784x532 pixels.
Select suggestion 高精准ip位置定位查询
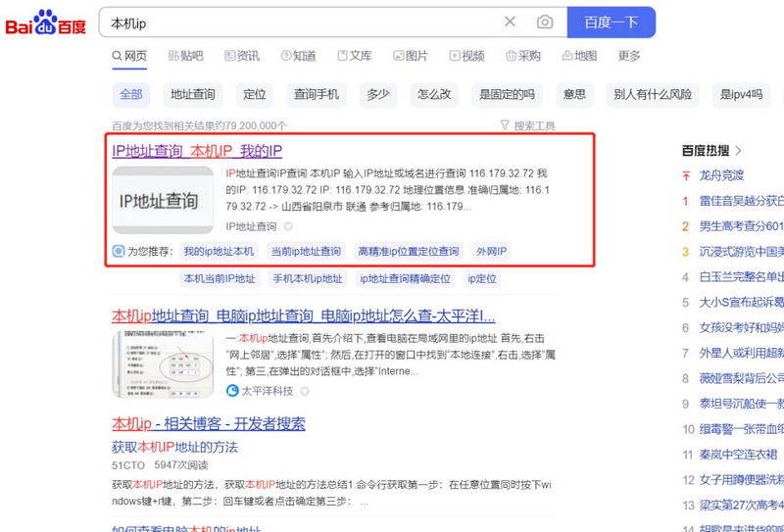click(x=409, y=251)
